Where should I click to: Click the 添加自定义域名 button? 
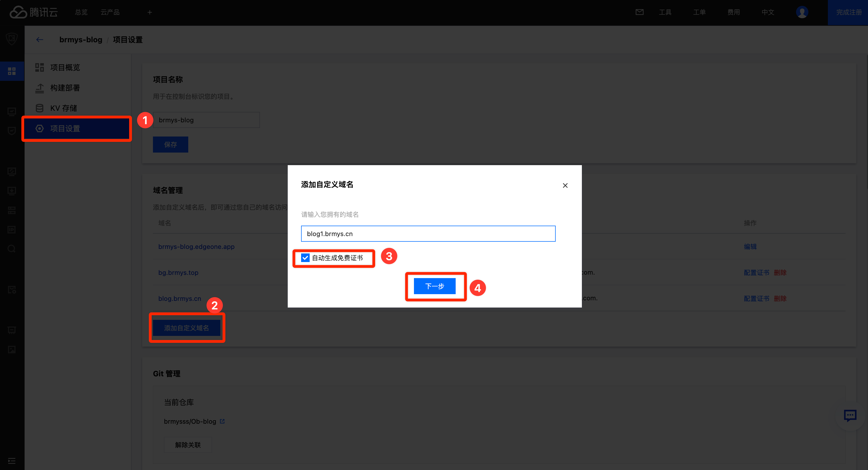(187, 328)
